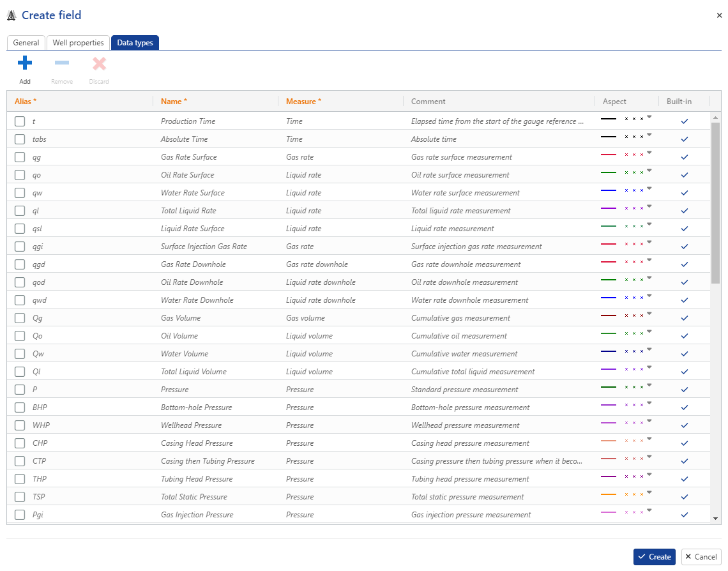Click the 'Total Liquid Volume' name cell
The width and height of the screenshot is (728, 571).
coord(193,371)
